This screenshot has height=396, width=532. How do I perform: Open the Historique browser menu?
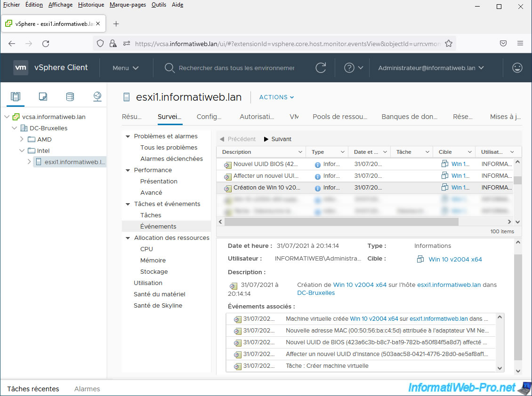tap(91, 5)
